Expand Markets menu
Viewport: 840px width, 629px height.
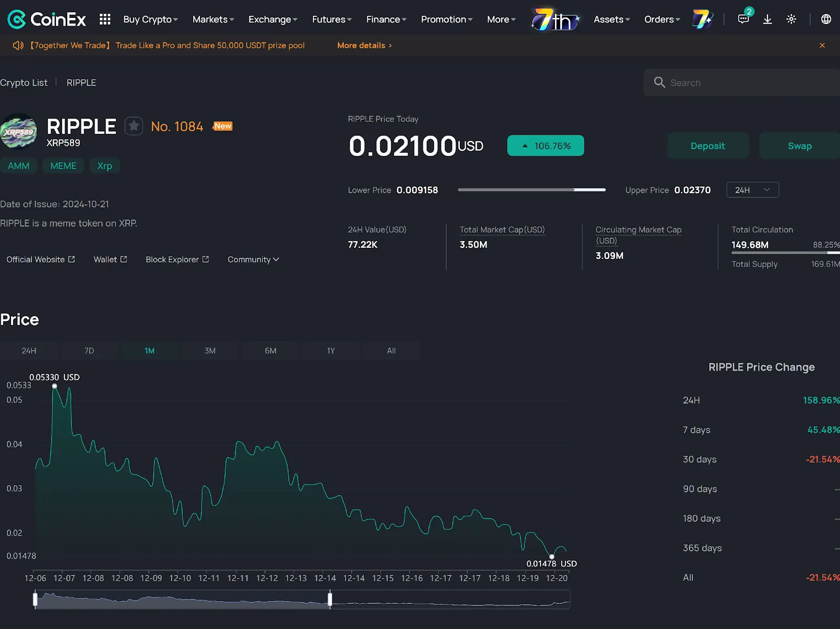213,19
